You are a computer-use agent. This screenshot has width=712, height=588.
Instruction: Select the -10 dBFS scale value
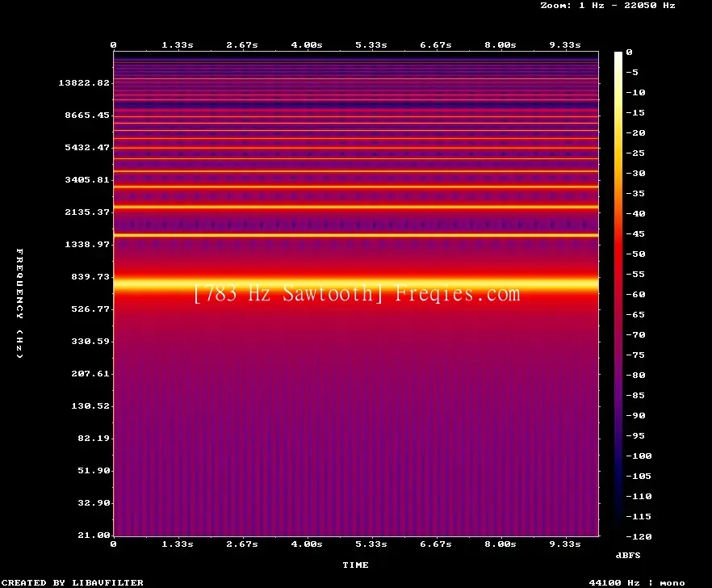click(635, 92)
